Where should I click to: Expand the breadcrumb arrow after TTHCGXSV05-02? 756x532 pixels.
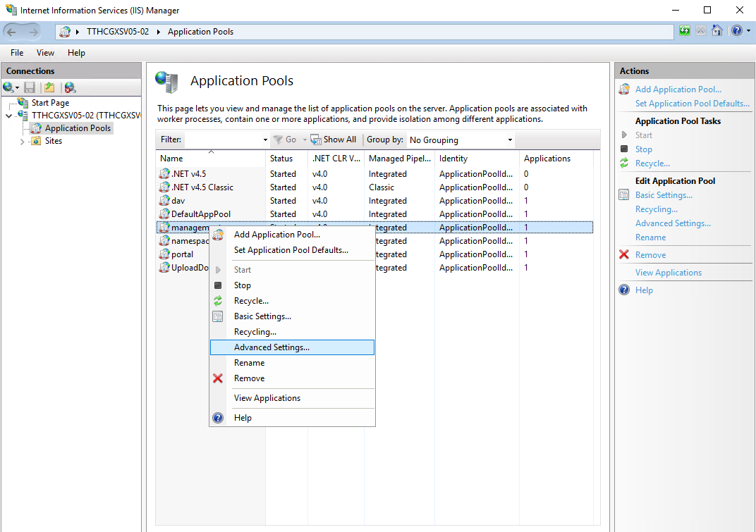(x=158, y=32)
